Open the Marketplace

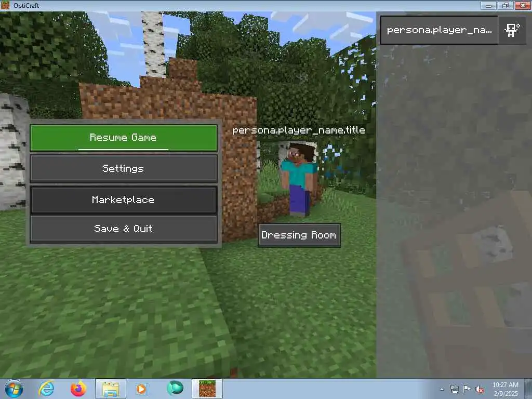point(124,200)
